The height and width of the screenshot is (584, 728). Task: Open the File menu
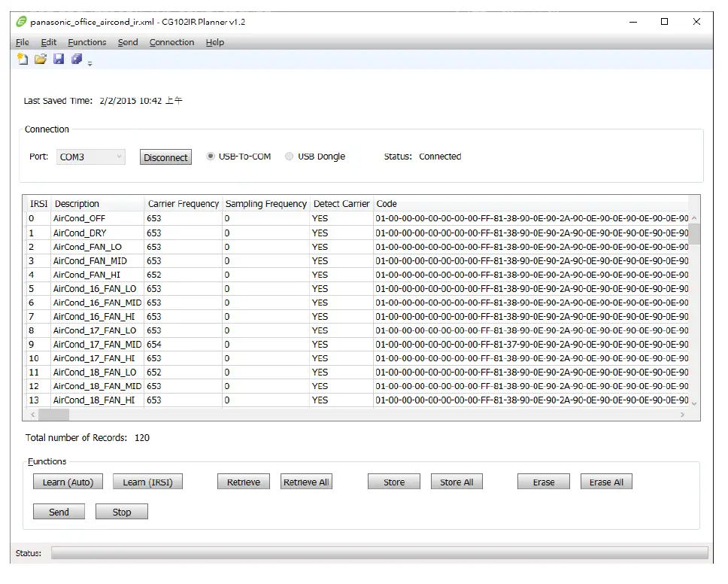click(x=23, y=42)
